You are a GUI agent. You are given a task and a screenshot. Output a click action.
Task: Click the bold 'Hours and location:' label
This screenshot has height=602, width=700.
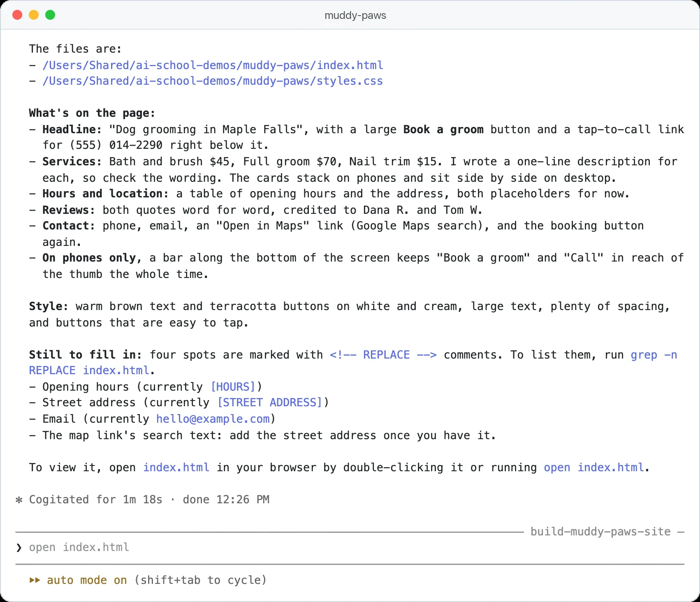105,193
